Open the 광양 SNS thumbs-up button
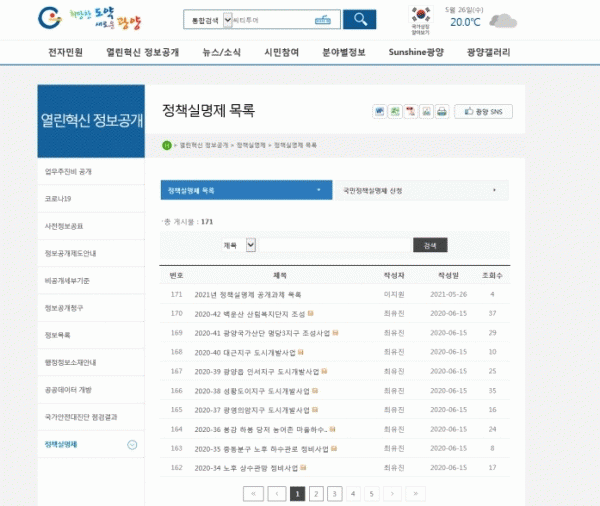600x506 pixels. 484,111
